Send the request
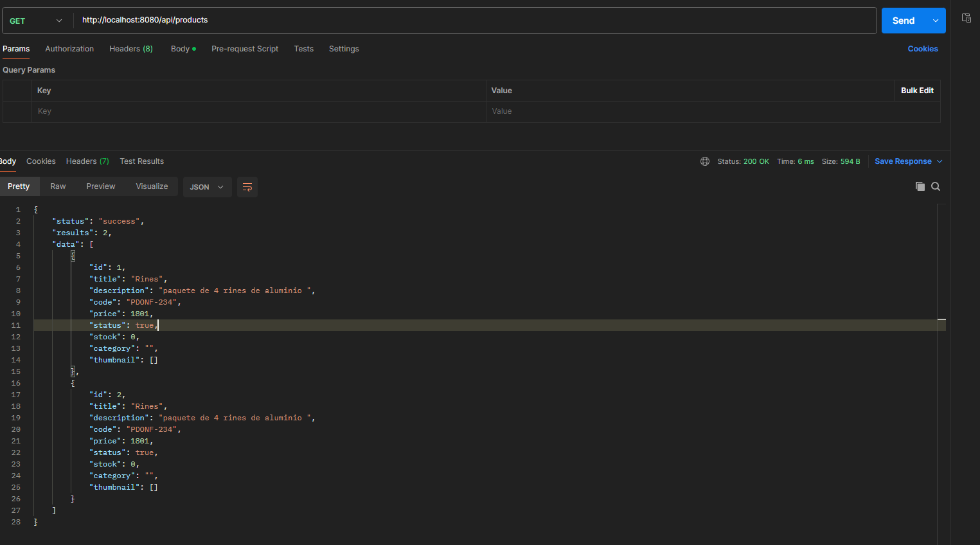980x545 pixels. click(x=903, y=21)
